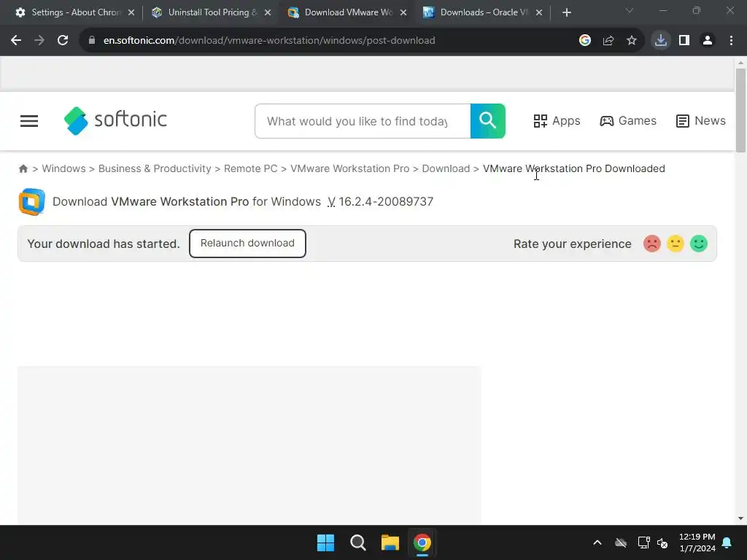Open the Google icon in address bar

(585, 41)
